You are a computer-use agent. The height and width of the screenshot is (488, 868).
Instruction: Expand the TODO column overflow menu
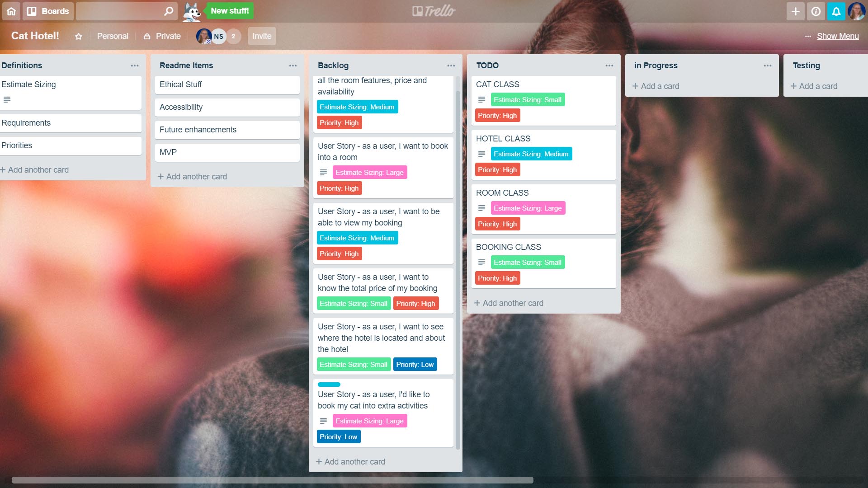coord(609,66)
